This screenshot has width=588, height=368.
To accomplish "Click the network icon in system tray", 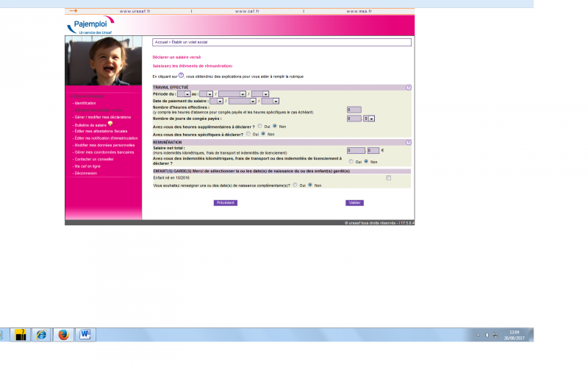I will click(495, 335).
